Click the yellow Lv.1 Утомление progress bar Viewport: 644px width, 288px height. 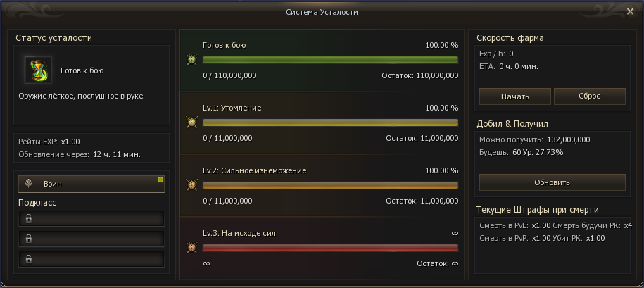tap(329, 123)
